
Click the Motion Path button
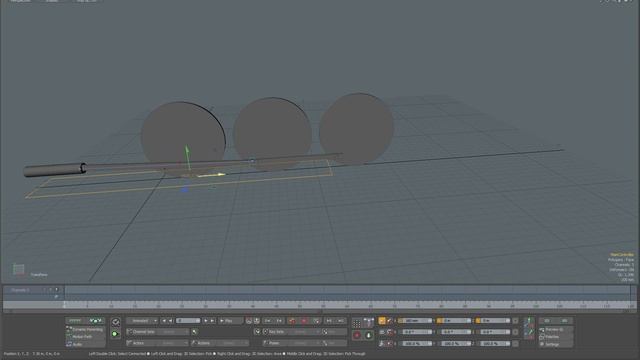tap(85, 337)
